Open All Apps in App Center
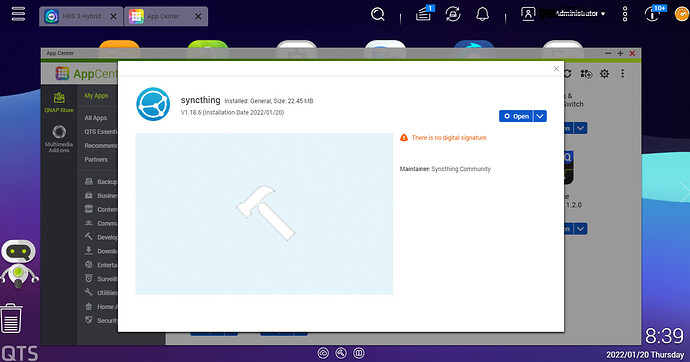690x362 pixels. [95, 118]
